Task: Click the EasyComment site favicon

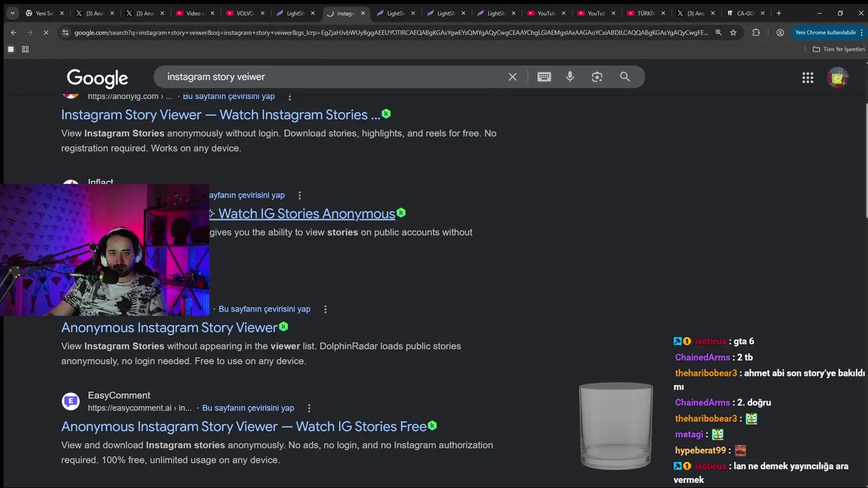Action: [x=71, y=401]
